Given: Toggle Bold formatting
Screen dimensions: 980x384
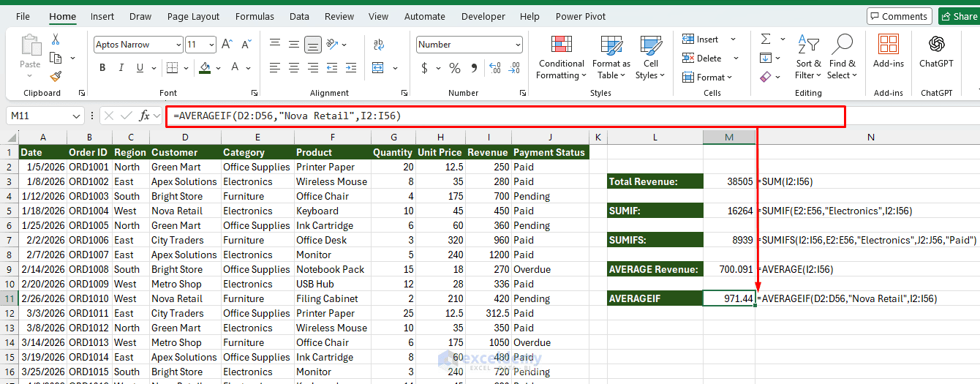Looking at the screenshot, I should (x=102, y=68).
